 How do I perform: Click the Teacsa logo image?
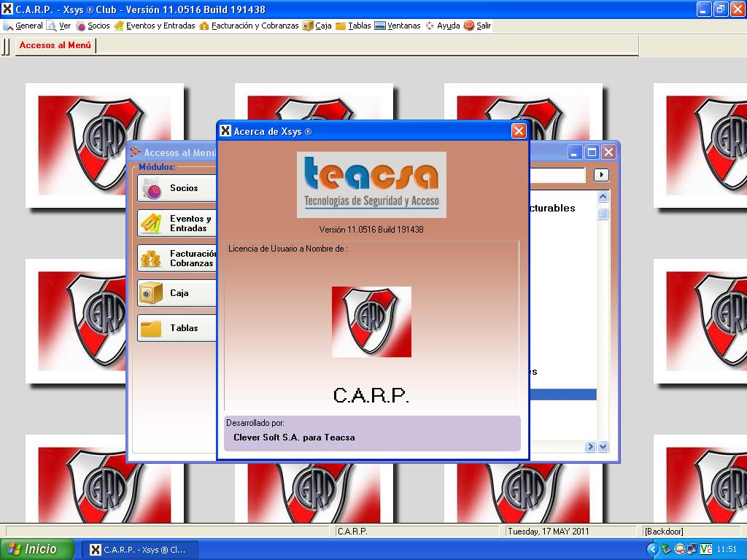tap(371, 184)
